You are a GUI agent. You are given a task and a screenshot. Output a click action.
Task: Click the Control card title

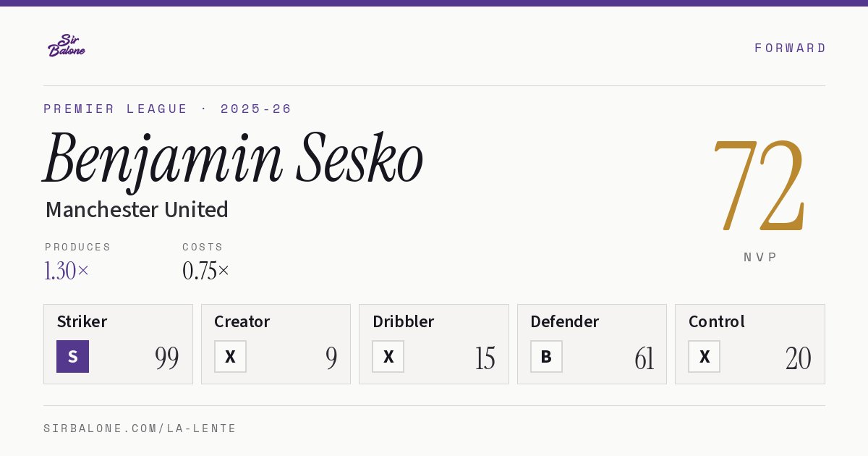click(x=717, y=321)
